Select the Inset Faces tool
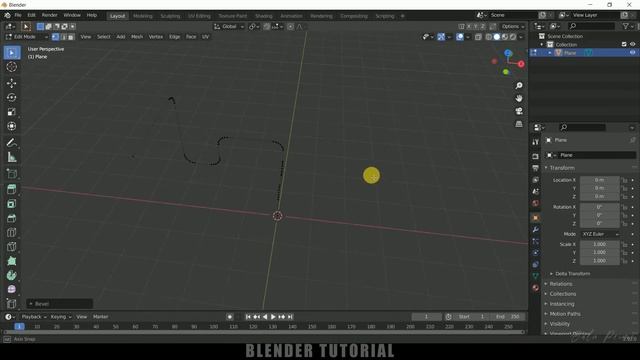Viewport: 640px width, 360px height. point(12,204)
